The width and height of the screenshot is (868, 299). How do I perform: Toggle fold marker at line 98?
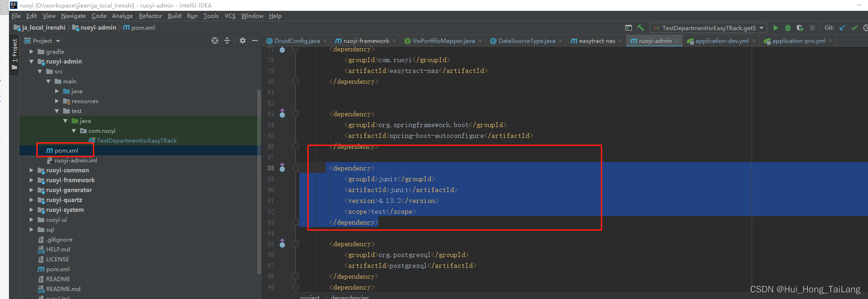[295, 276]
